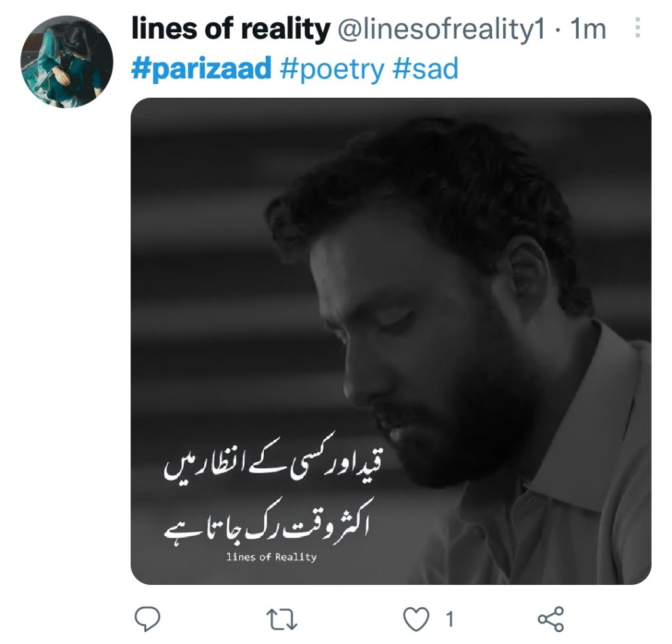Open the #poetry hashtag
The width and height of the screenshot is (672, 644).
[x=332, y=69]
